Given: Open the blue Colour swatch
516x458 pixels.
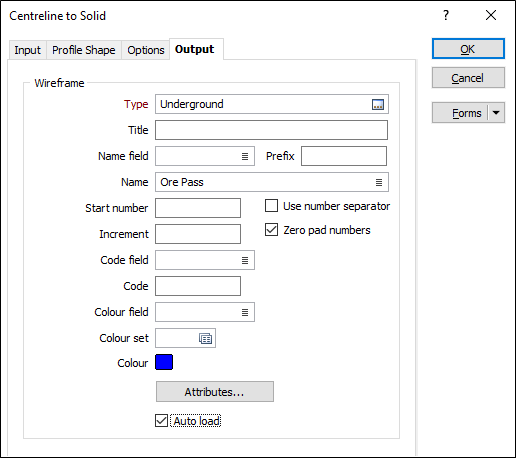Looking at the screenshot, I should pyautogui.click(x=164, y=362).
